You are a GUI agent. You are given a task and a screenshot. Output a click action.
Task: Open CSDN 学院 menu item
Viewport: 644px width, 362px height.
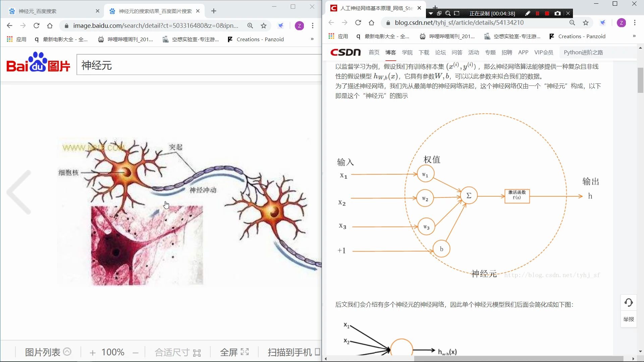click(407, 52)
